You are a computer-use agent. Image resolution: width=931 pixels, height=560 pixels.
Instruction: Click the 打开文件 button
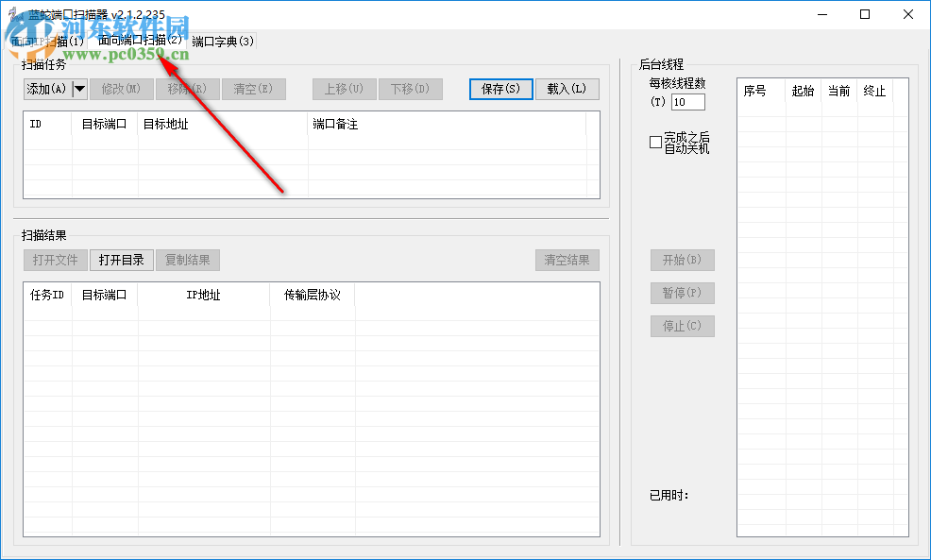tap(56, 260)
